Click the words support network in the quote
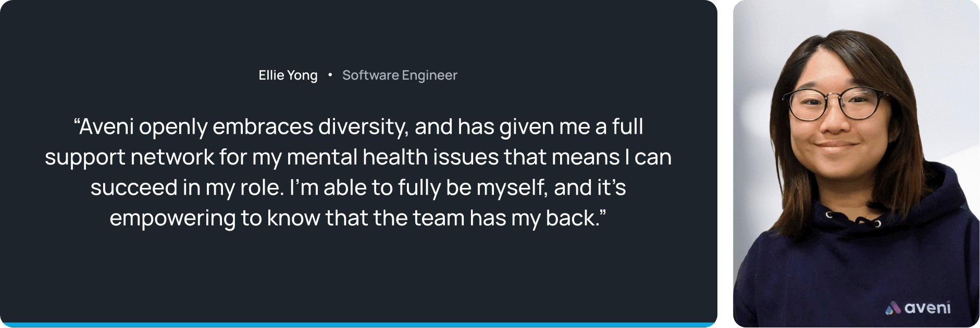The height and width of the screenshot is (328, 980). pyautogui.click(x=129, y=158)
